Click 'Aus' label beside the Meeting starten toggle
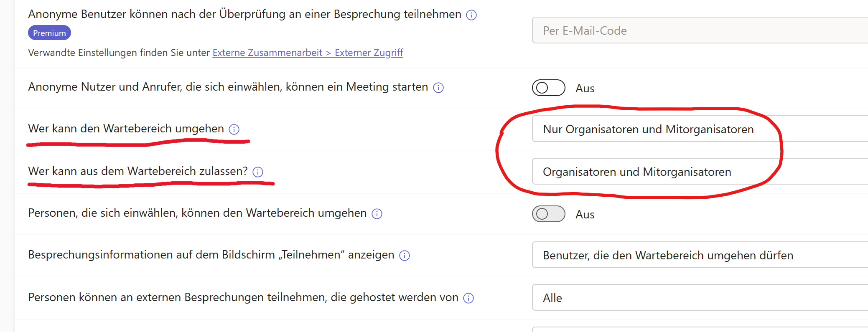This screenshot has width=868, height=332. (x=585, y=89)
